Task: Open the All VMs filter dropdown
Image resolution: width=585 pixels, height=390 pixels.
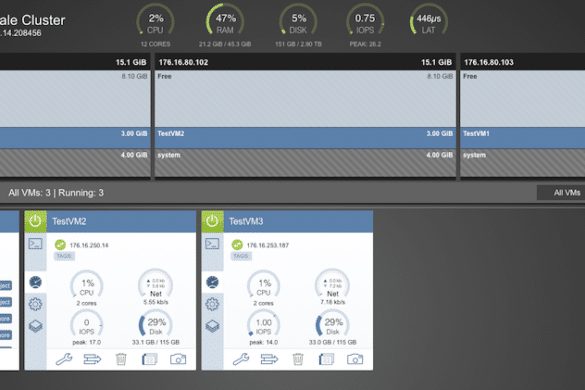Action: (561, 193)
